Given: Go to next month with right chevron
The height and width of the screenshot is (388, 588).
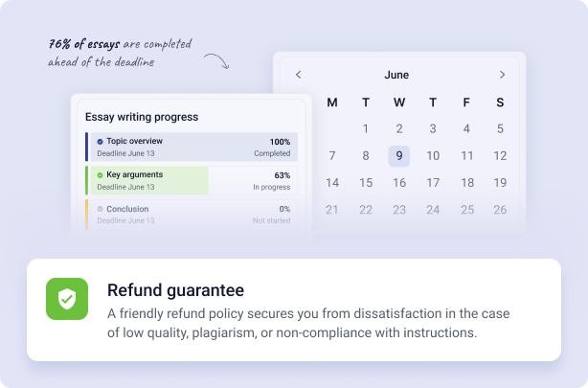Looking at the screenshot, I should 502,75.
